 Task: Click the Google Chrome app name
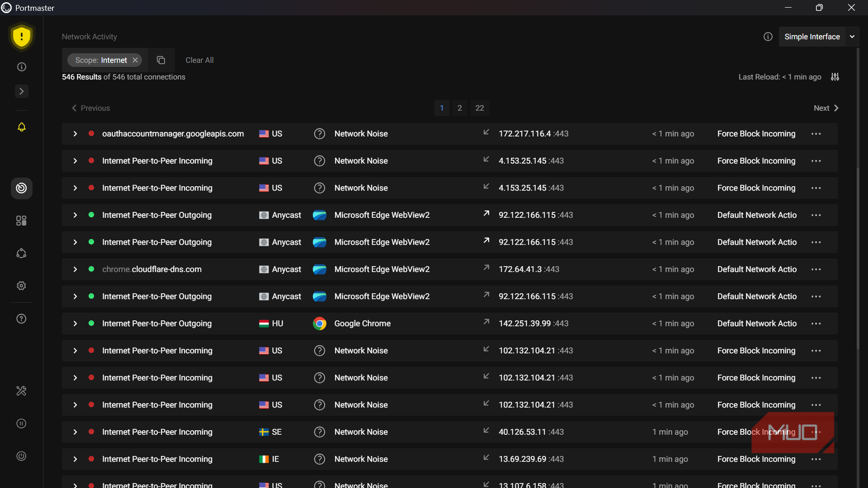click(x=362, y=323)
